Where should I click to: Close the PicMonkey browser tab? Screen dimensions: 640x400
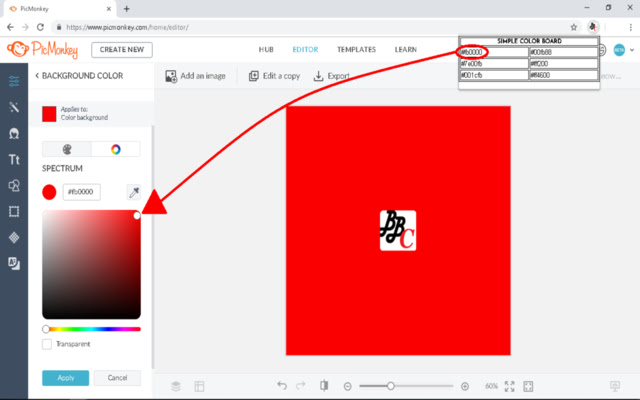pos(109,9)
